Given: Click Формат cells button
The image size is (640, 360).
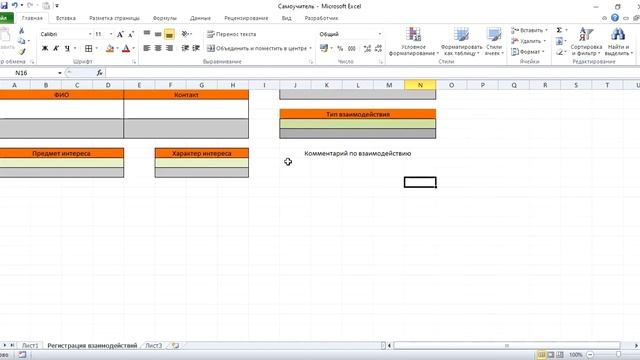Looking at the screenshot, I should [x=527, y=52].
